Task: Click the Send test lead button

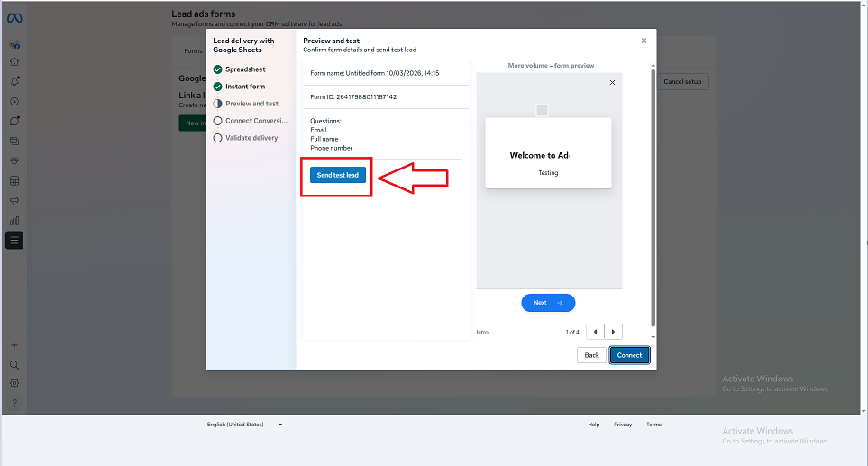Action: coord(338,175)
